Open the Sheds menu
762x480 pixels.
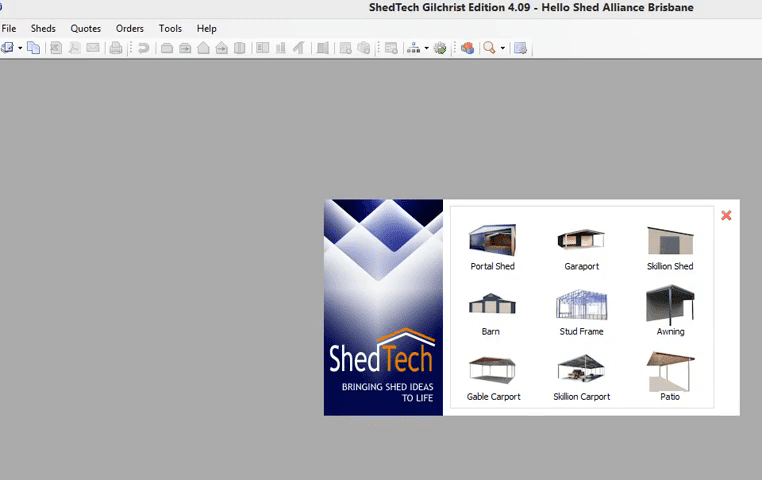(43, 29)
